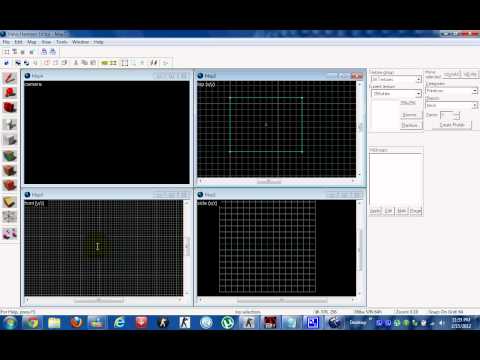Click the Paste toolbar icon
The image size is (480, 360).
[93, 63]
